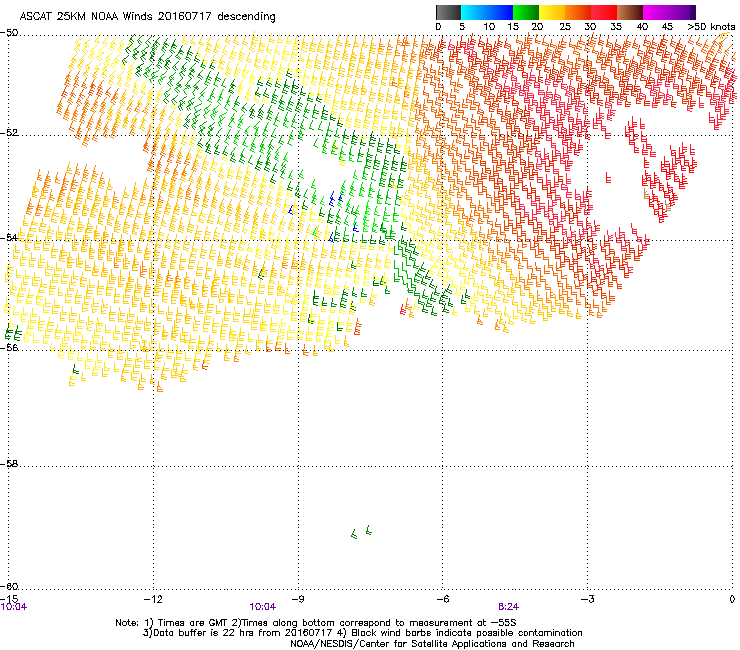Select the purple 45–50 knots color band

point(682,12)
